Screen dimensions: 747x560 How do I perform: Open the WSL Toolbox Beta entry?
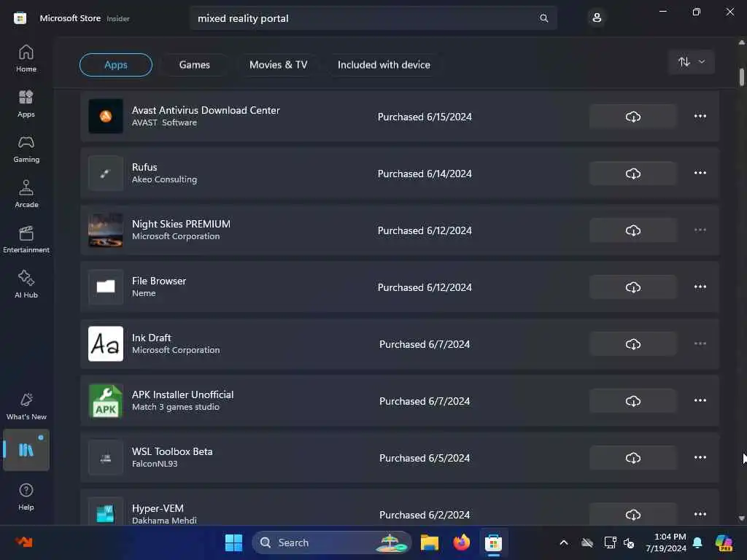coord(399,458)
